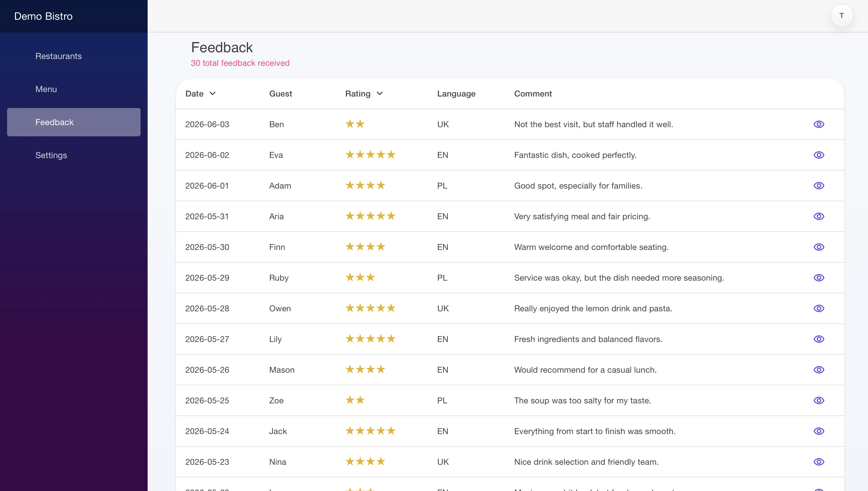This screenshot has height=491, width=868.
Task: Click Eva's five-star rating
Action: click(370, 154)
